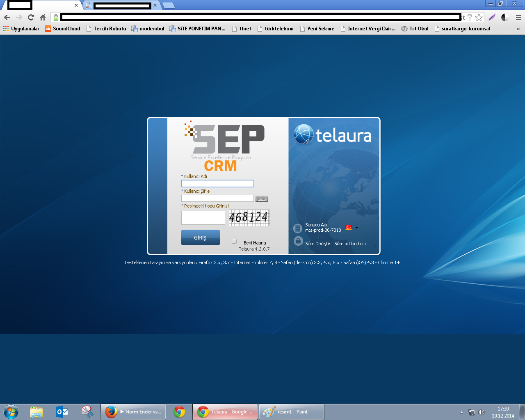This screenshot has width=525, height=420.
Task: Click the Show desktop strip
Action: coord(522,412)
